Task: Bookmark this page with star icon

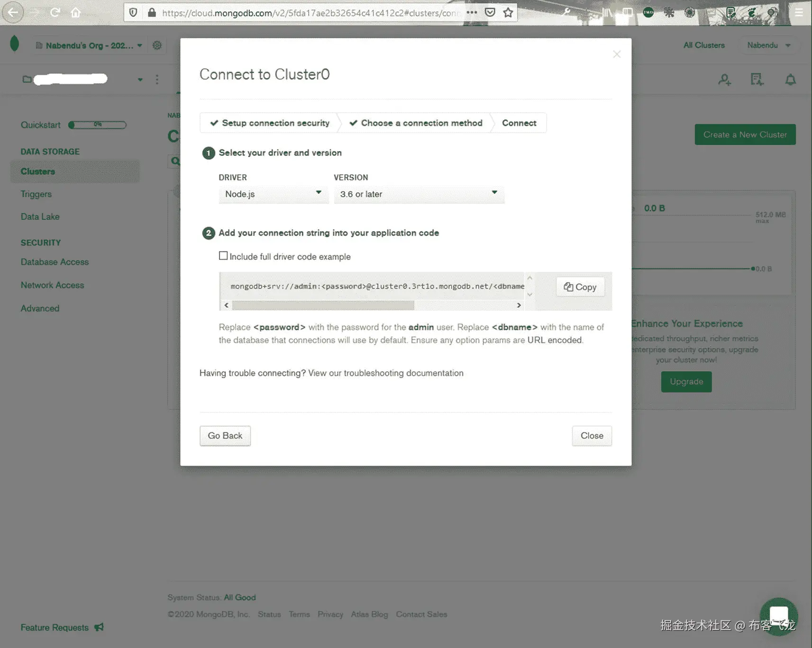Action: coord(508,12)
